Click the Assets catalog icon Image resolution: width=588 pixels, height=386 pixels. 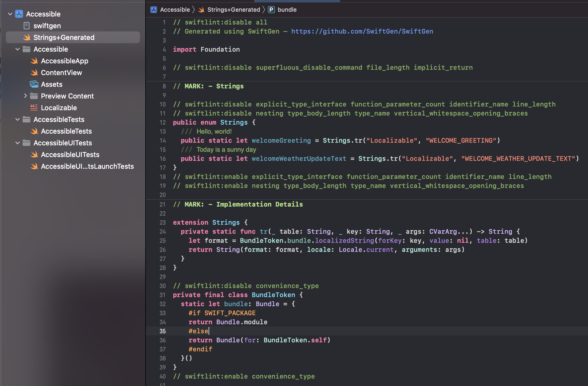34,84
